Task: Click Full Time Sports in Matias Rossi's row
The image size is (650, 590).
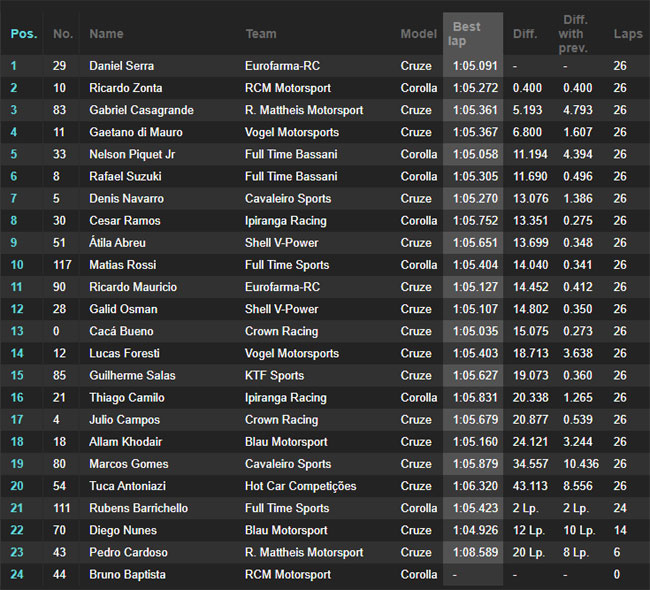Action: [x=287, y=265]
